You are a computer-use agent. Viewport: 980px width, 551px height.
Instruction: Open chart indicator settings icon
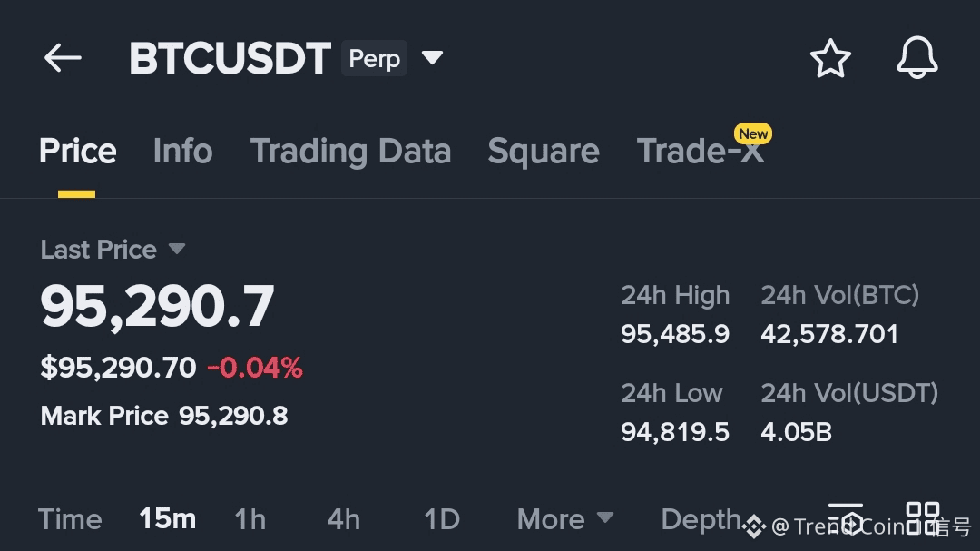coord(846,518)
